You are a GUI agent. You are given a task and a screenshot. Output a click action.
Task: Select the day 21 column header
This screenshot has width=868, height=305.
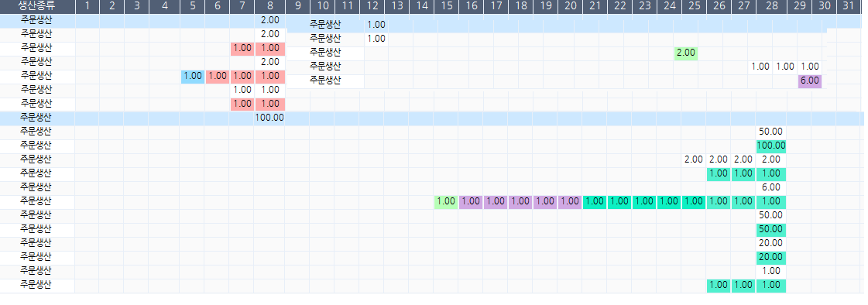pos(595,7)
